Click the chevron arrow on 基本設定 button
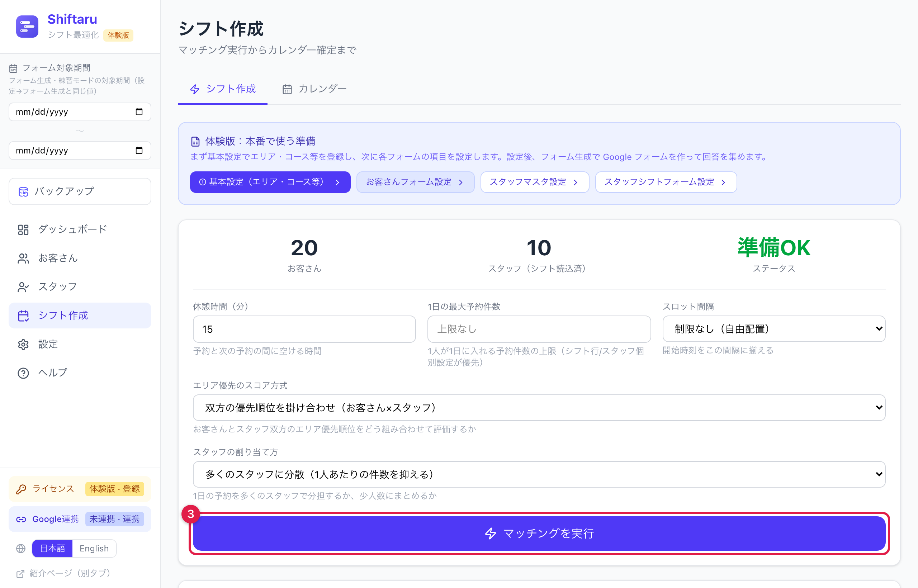 pyautogui.click(x=337, y=182)
